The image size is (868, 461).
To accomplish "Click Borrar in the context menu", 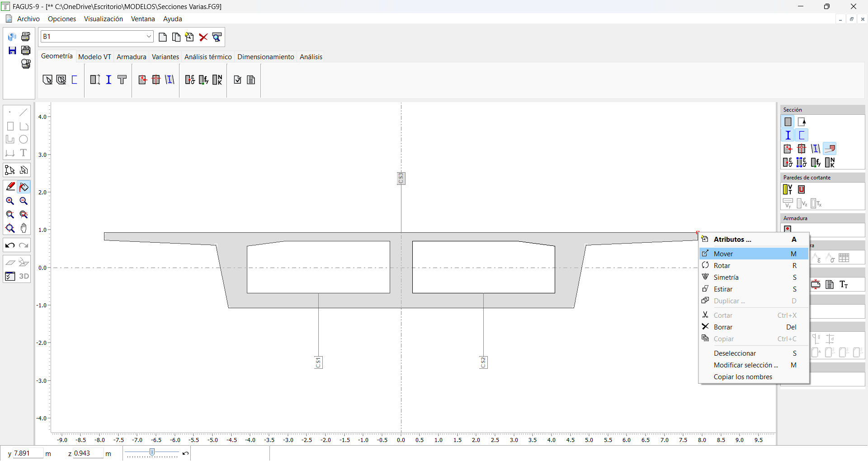I will (723, 327).
